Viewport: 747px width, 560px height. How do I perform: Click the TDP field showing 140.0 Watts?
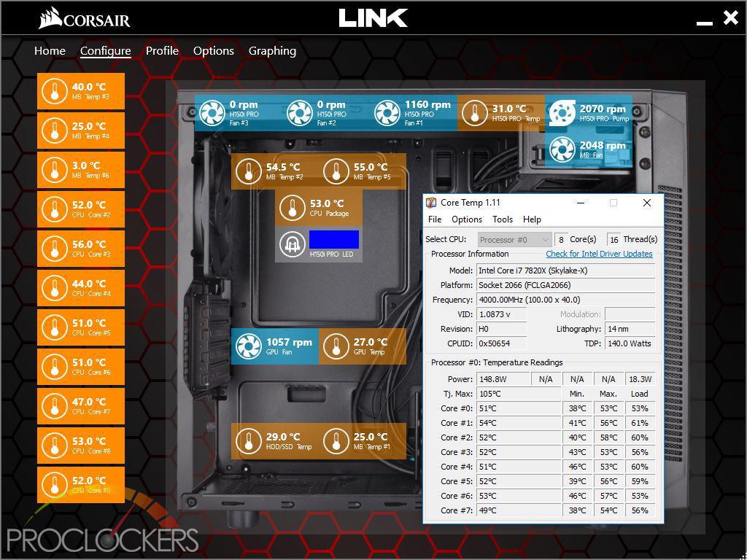[630, 343]
